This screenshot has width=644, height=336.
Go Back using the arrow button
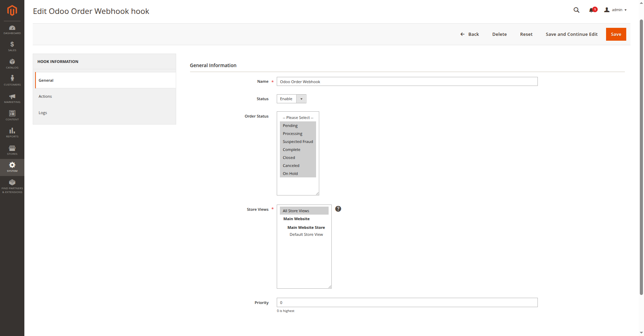pyautogui.click(x=470, y=34)
